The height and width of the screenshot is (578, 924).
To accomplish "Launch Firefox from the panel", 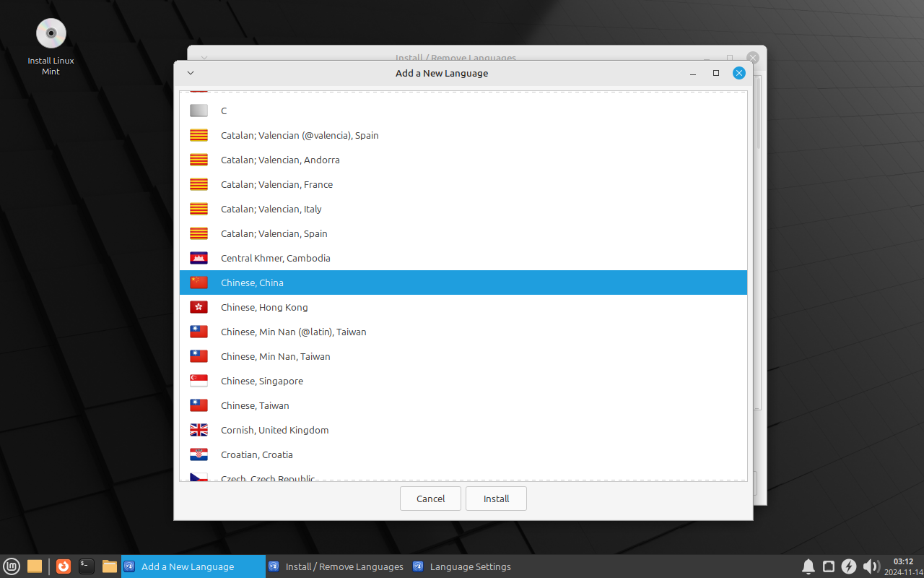I will tap(64, 566).
